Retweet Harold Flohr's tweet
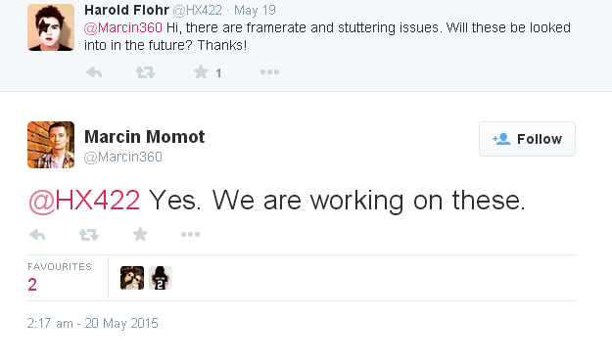612x364 pixels. pyautogui.click(x=146, y=72)
